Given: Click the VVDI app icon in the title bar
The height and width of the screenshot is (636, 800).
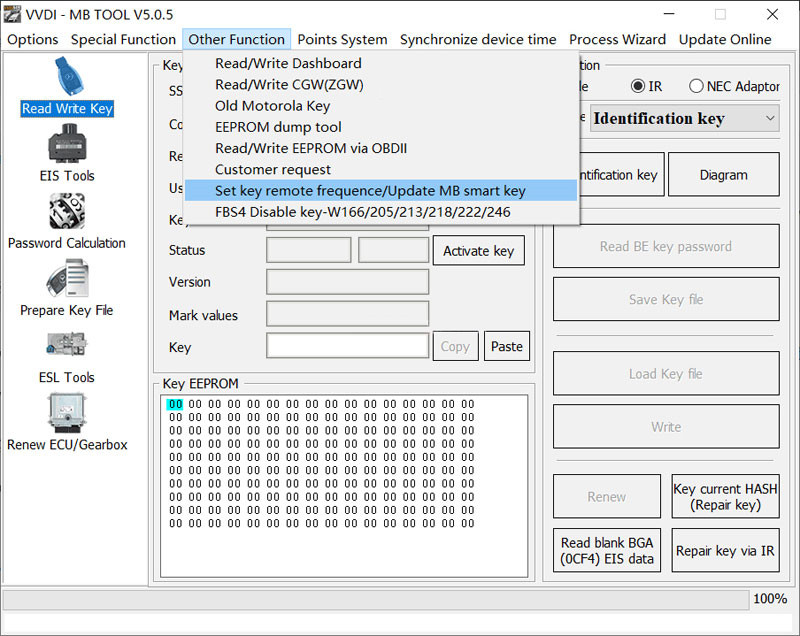Looking at the screenshot, I should [x=12, y=14].
